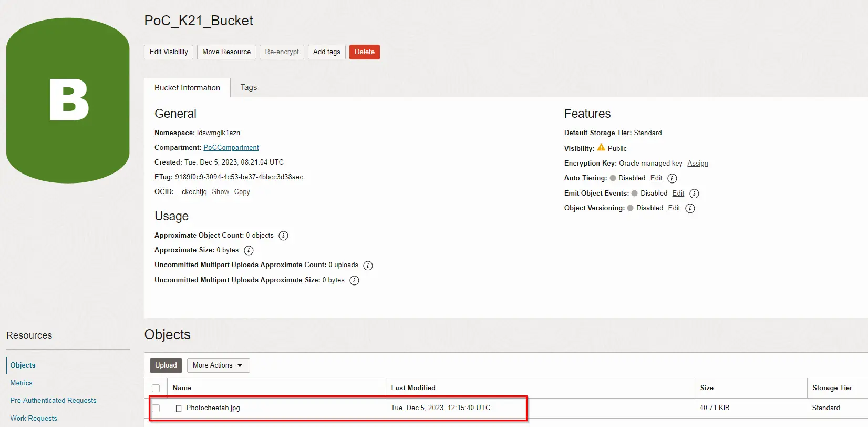The height and width of the screenshot is (427, 868).
Task: Tick the checkbox for Photocheetah.jpg row
Action: pos(156,408)
